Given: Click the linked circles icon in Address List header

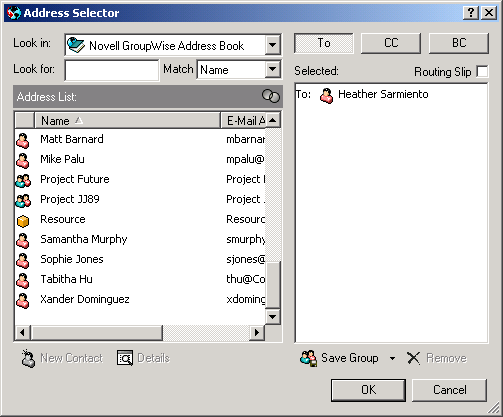Looking at the screenshot, I should 271,96.
